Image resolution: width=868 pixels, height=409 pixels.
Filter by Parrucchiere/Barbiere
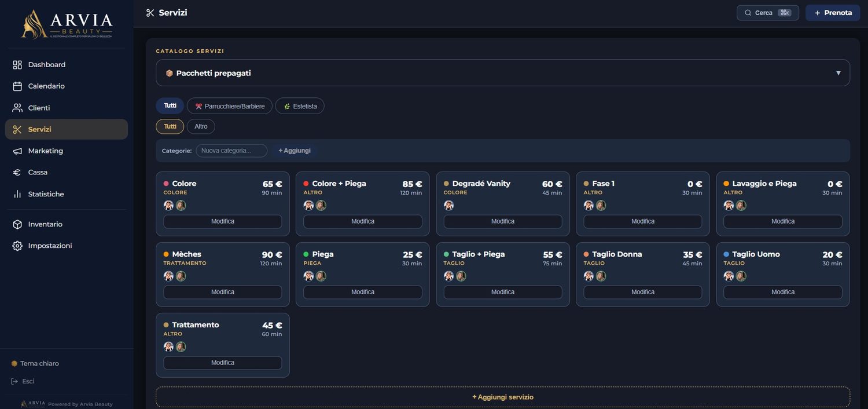(x=230, y=106)
